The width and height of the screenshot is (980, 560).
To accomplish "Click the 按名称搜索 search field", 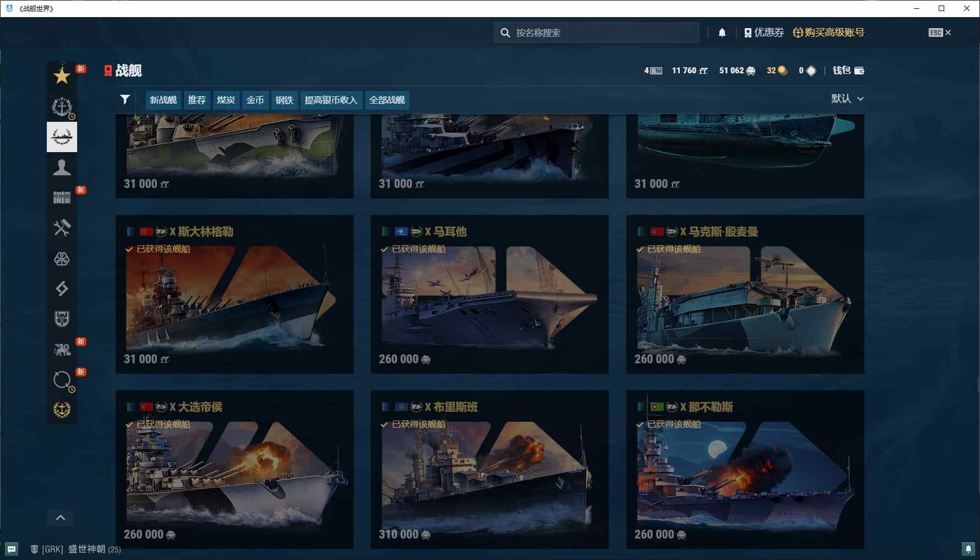I will [x=597, y=33].
